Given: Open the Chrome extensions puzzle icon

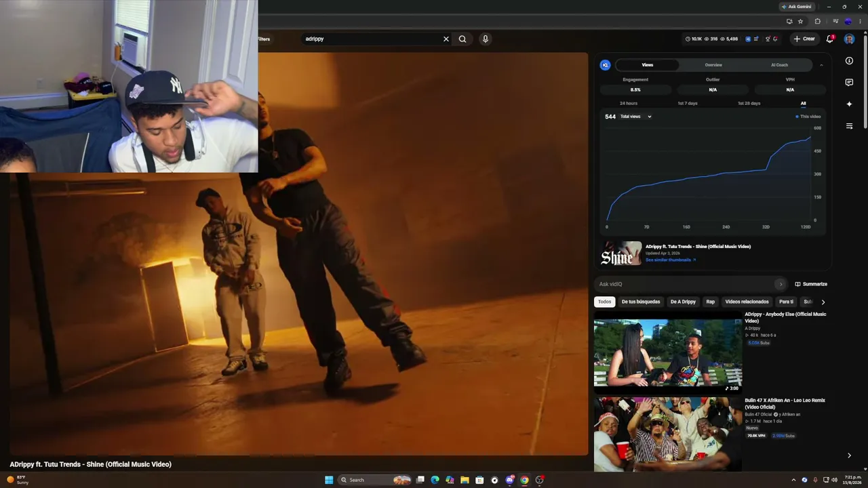Looking at the screenshot, I should [x=817, y=22].
